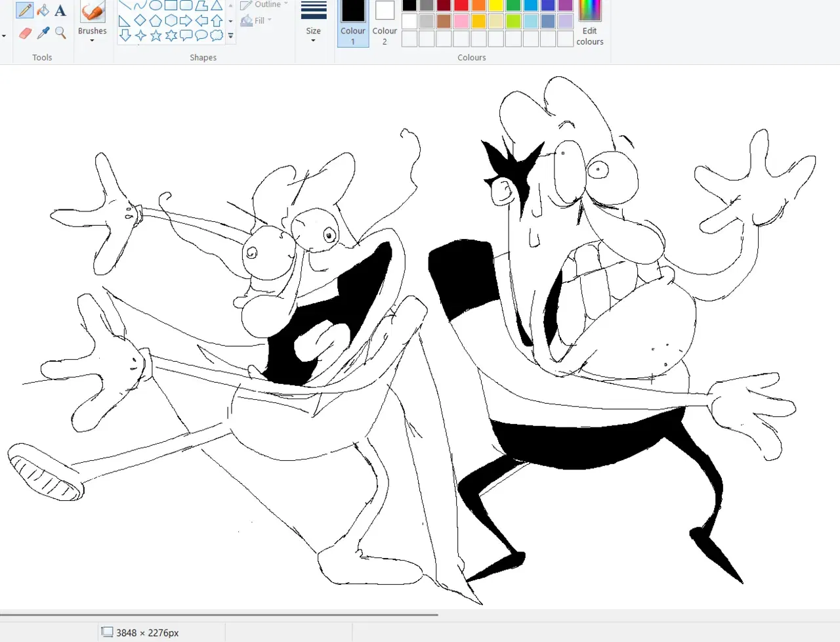Screen dimensions: 840x642
Task: Select the Rounded rectangular callout shape
Action: [186, 36]
